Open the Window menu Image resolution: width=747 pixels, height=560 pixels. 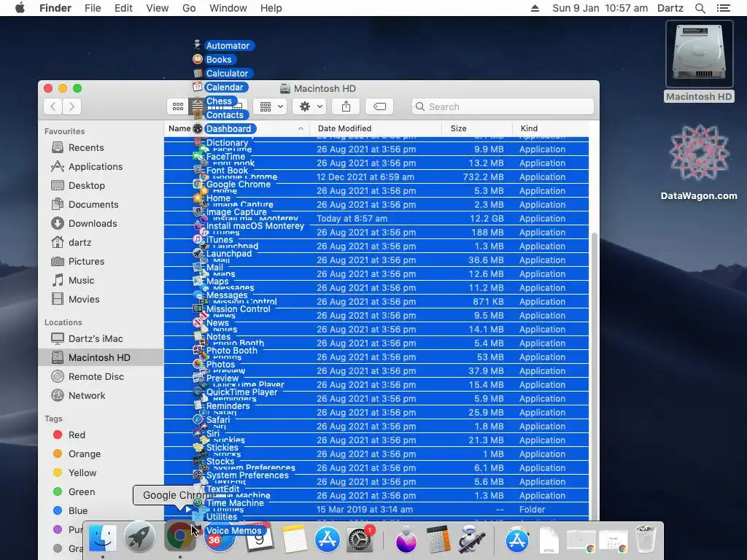pos(228,8)
